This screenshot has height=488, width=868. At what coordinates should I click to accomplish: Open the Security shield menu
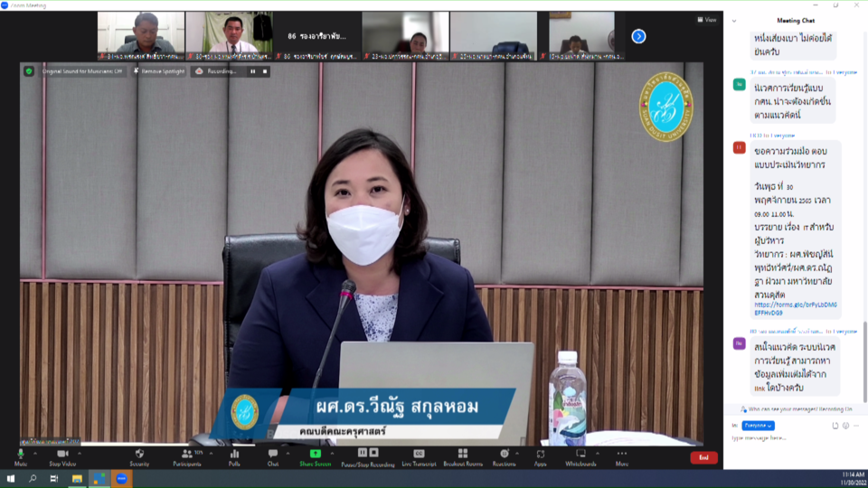[x=139, y=457]
